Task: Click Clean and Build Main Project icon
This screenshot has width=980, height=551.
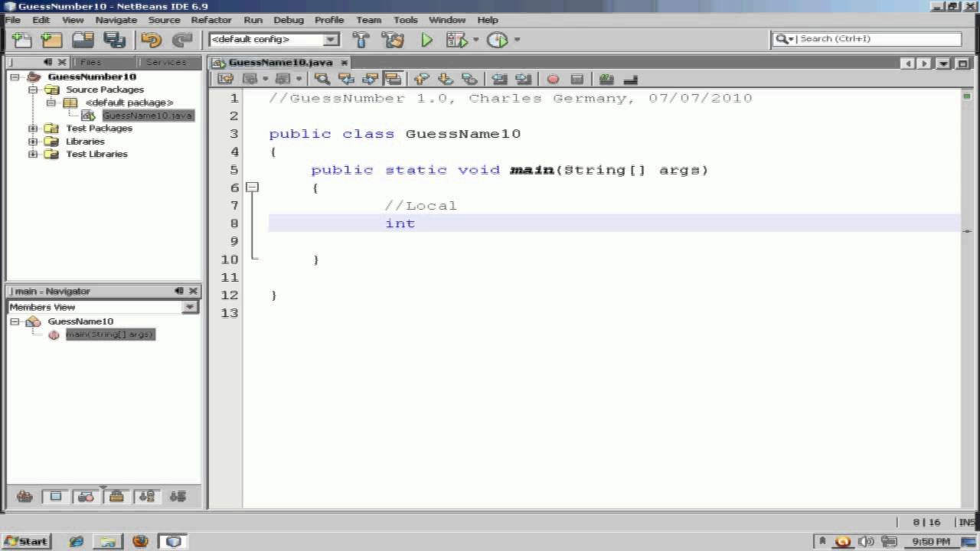Action: click(x=392, y=40)
